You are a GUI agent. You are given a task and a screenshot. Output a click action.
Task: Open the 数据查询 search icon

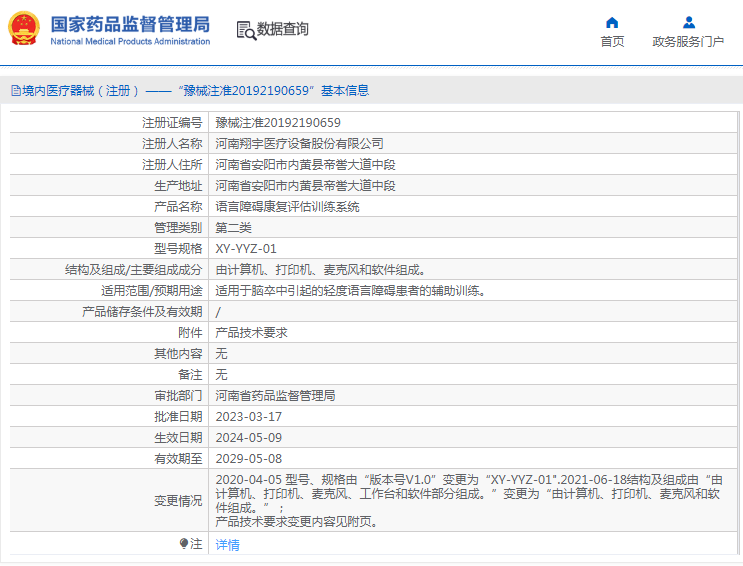point(246,30)
